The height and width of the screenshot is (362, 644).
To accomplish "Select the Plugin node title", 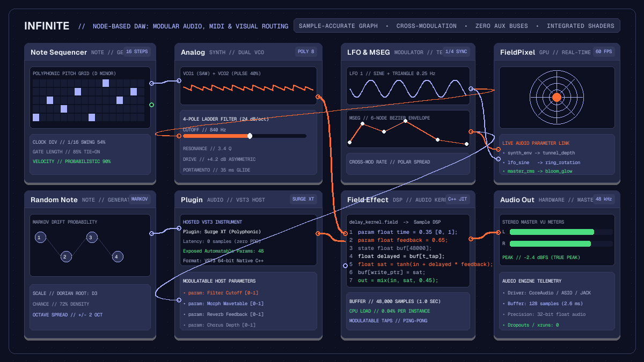I will pos(192,200).
